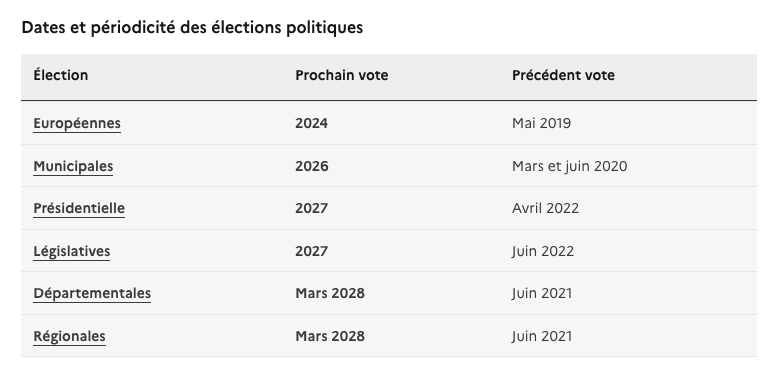Select the 2026 next vote cell
Screen dimensions: 775x373
pos(311,166)
